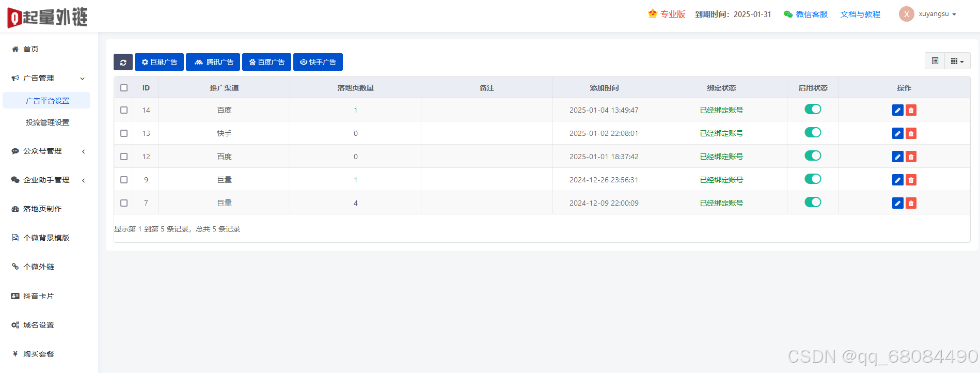Click the 推广渠道 column header

[224, 88]
